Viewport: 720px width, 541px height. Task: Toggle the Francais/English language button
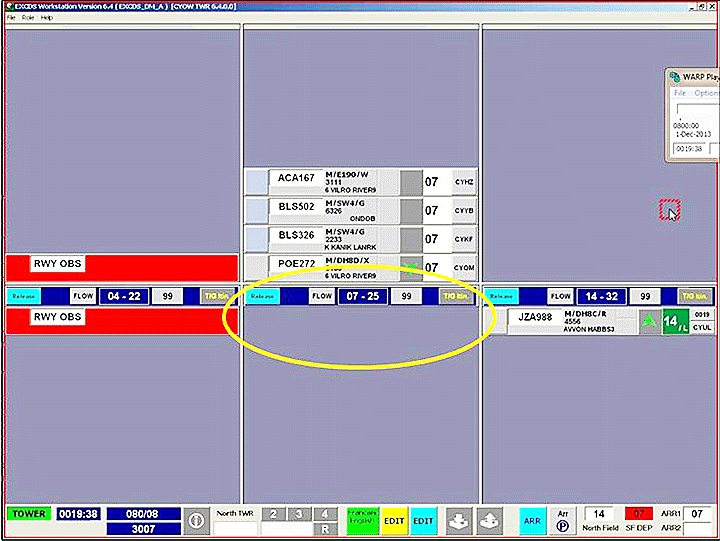361,520
